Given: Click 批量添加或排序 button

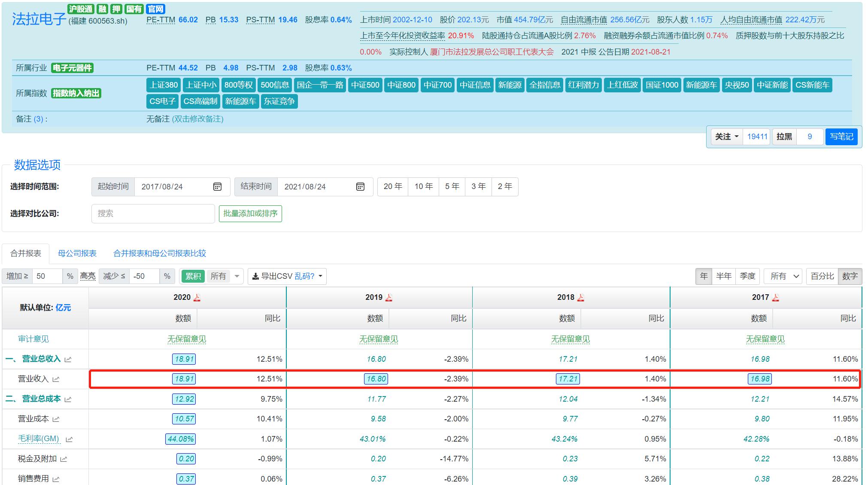Looking at the screenshot, I should [x=250, y=214].
